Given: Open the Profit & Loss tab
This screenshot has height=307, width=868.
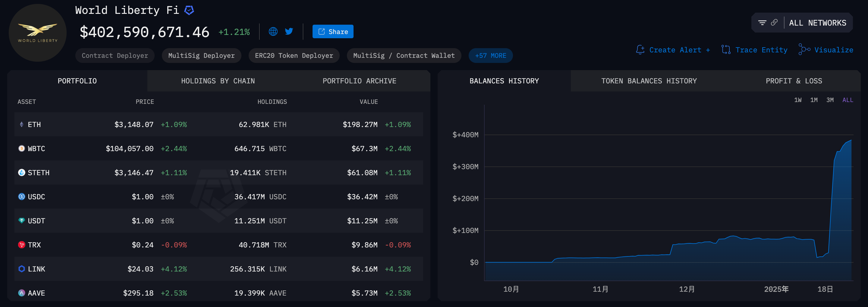Looking at the screenshot, I should click(x=794, y=81).
